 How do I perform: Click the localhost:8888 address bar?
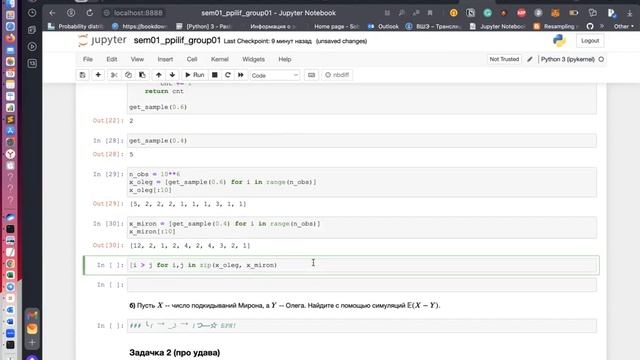(x=138, y=13)
